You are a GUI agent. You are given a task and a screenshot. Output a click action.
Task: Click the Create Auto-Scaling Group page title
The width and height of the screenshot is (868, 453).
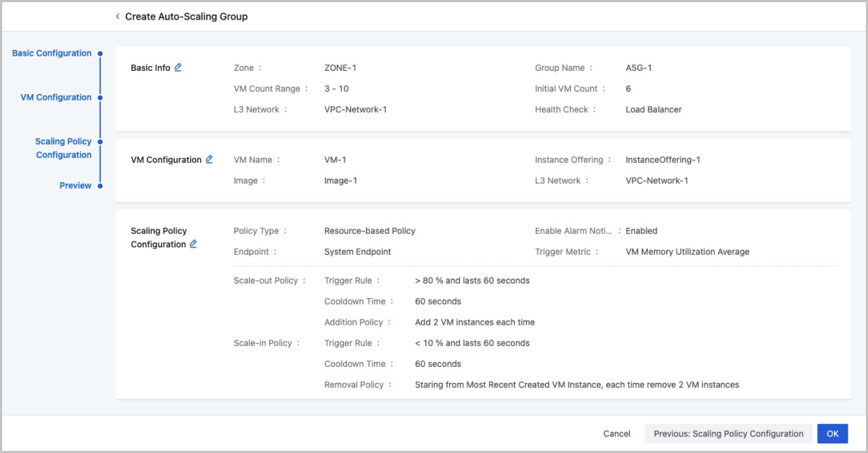click(186, 17)
